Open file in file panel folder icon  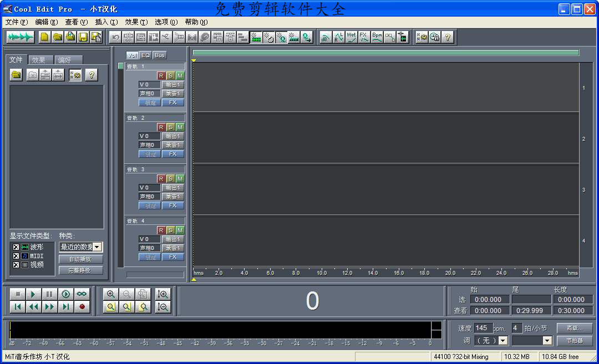point(16,75)
